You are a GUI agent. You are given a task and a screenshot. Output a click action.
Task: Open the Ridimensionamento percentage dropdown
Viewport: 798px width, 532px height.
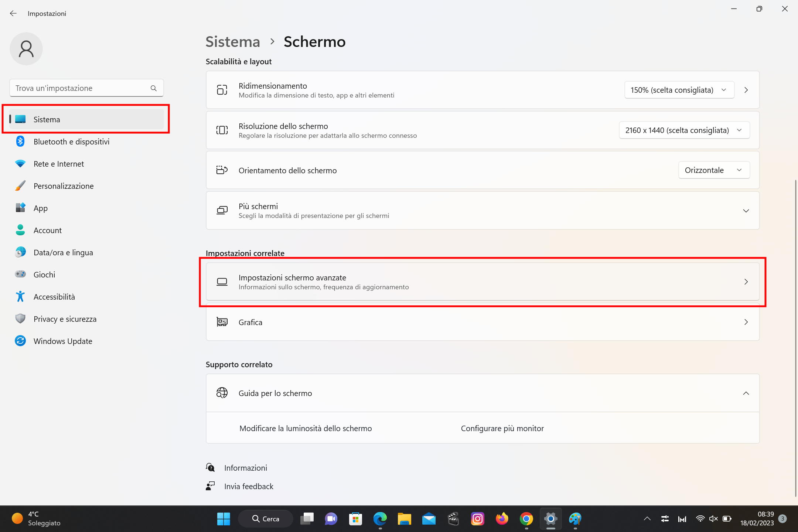[x=678, y=90]
